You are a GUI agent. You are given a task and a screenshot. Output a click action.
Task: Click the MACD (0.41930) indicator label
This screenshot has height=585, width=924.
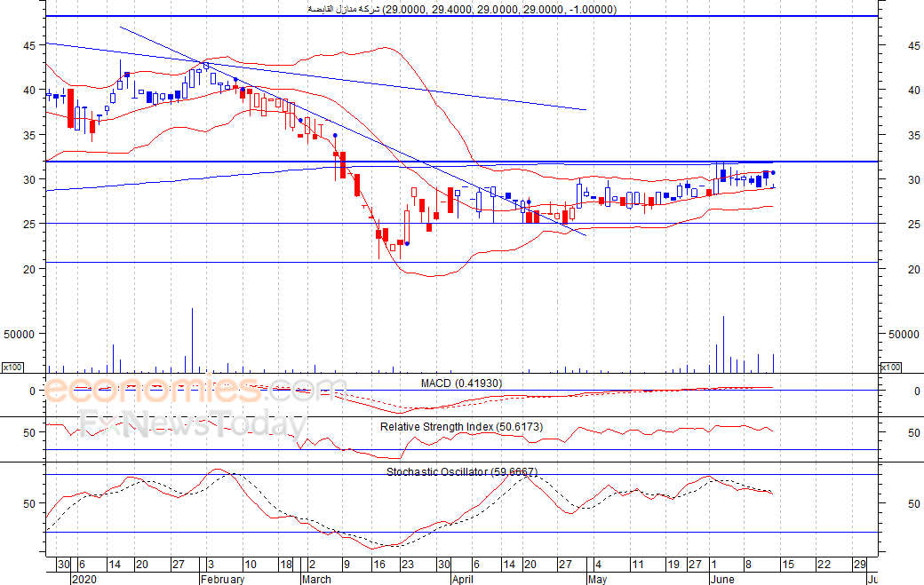(x=461, y=383)
